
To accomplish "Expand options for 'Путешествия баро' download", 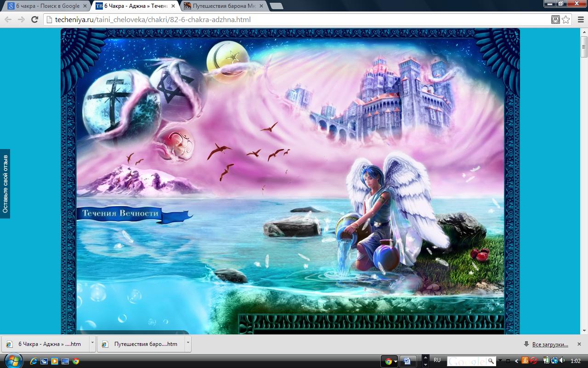I will tap(187, 344).
